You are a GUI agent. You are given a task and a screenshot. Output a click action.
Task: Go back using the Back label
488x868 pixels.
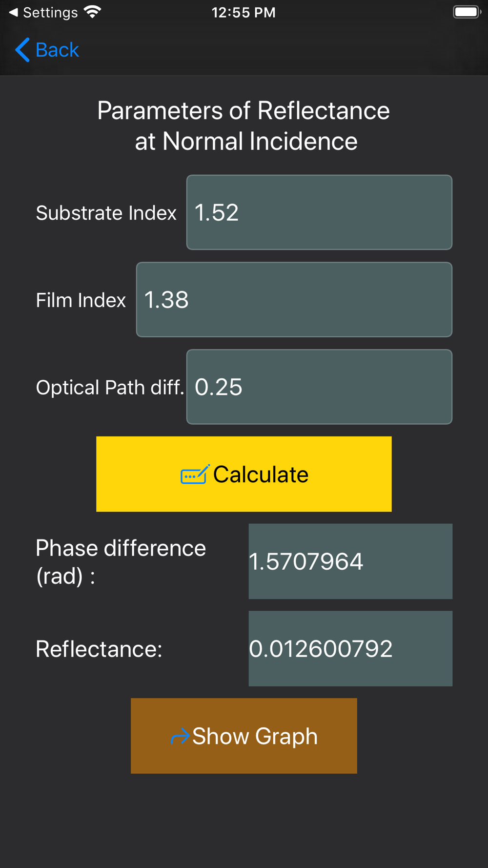click(57, 50)
